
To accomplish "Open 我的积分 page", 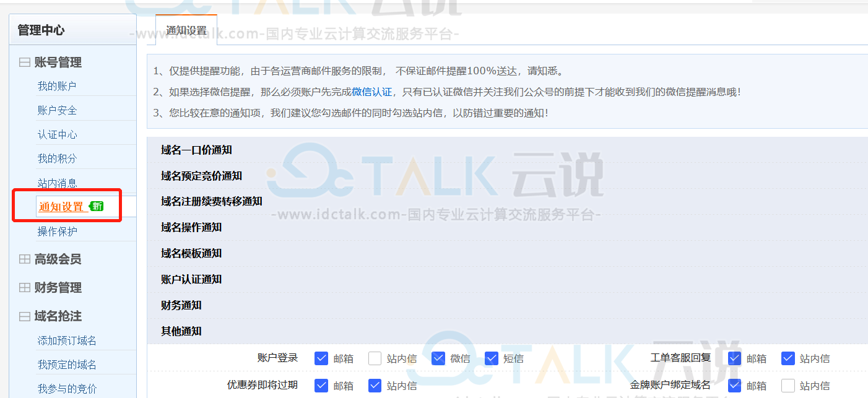I will click(x=57, y=158).
